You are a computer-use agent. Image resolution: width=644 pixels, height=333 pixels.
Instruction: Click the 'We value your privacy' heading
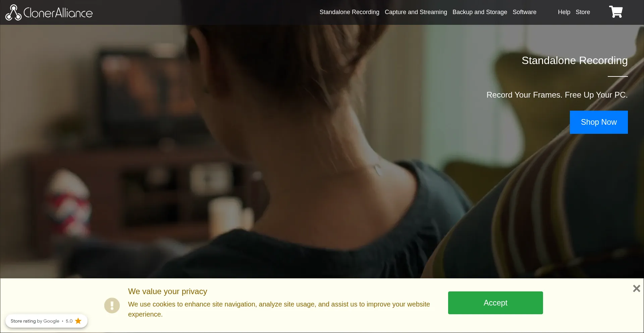click(x=167, y=291)
